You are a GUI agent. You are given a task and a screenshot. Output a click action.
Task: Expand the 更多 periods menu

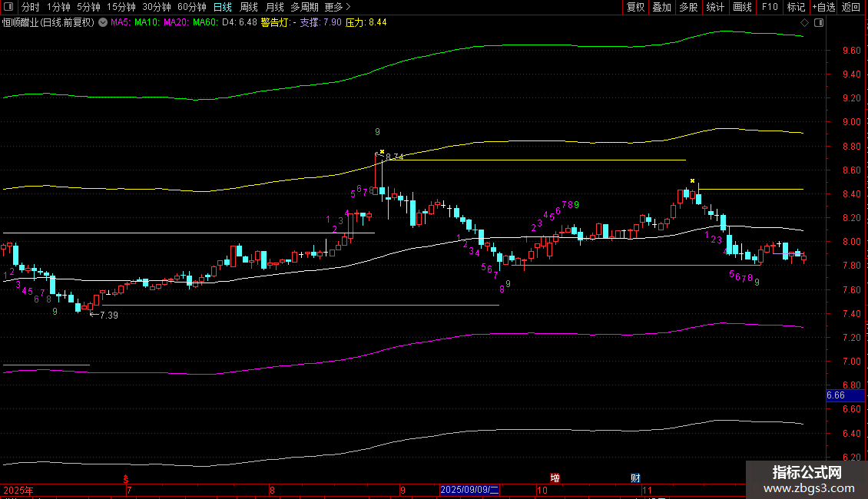coord(338,7)
